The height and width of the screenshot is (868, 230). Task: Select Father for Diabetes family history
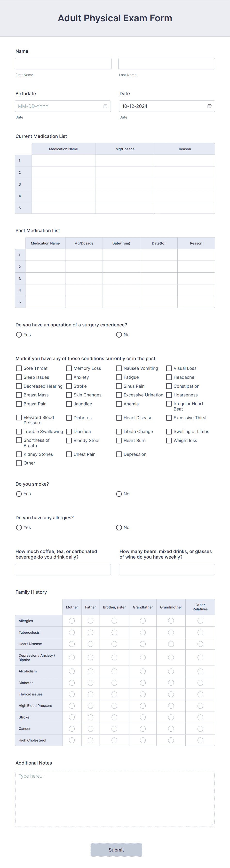(x=90, y=683)
